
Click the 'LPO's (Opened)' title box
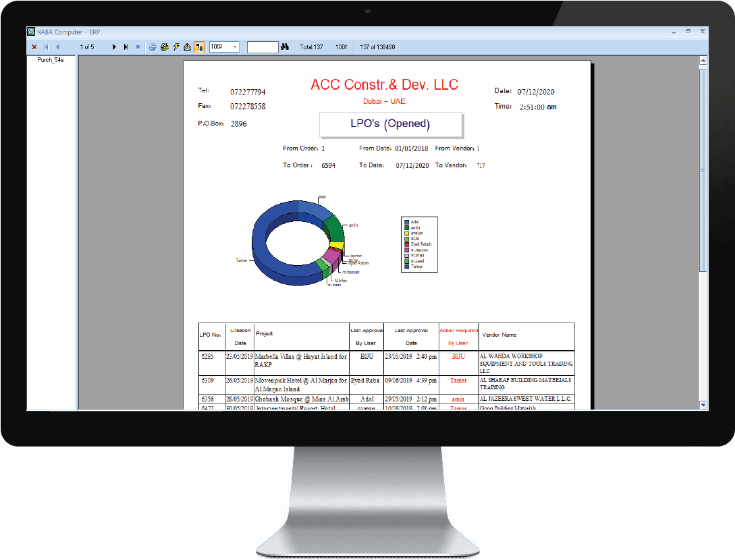391,124
